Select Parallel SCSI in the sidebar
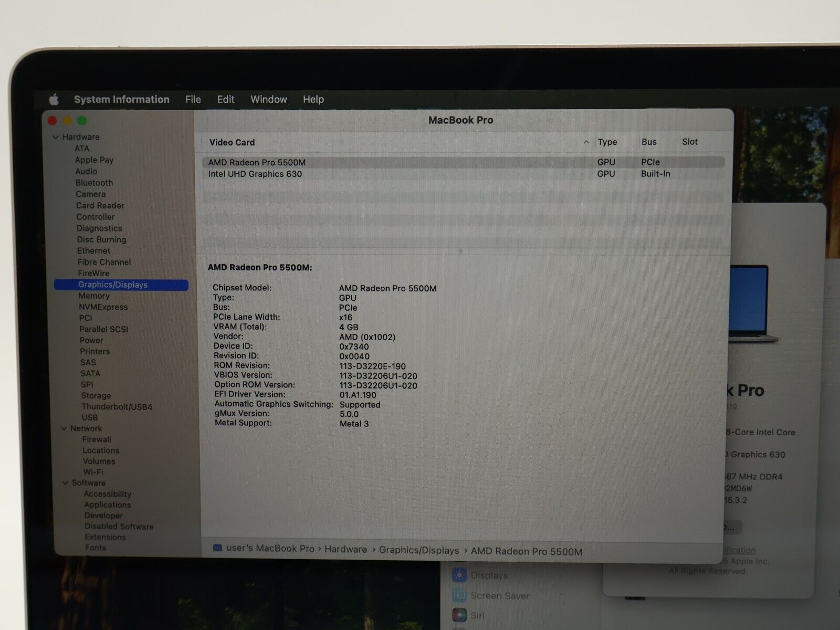This screenshot has height=630, width=840. (x=103, y=329)
